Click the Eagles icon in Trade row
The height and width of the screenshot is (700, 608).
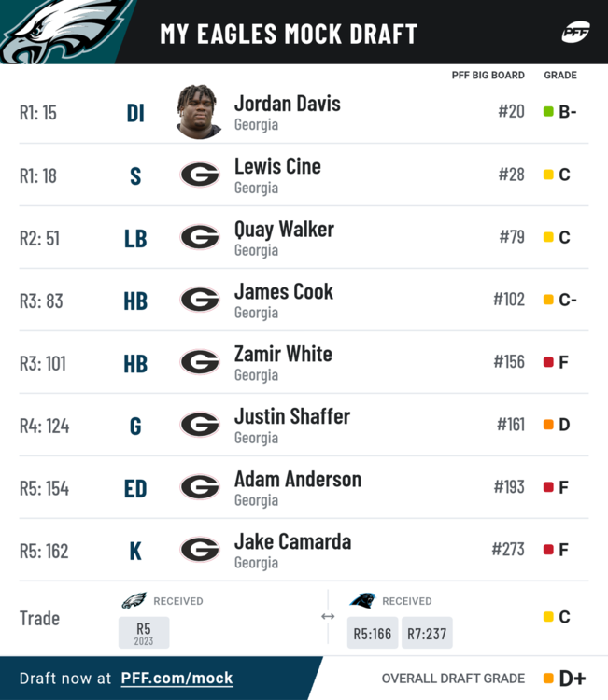(x=134, y=600)
